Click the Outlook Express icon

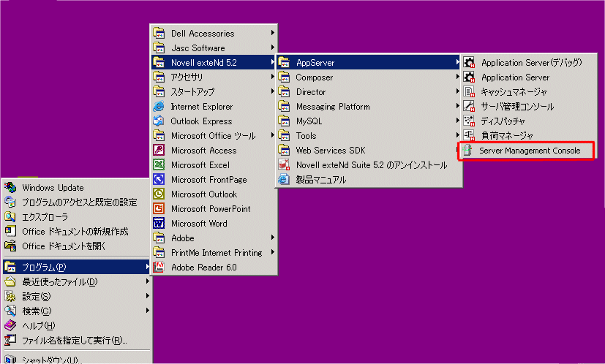tap(159, 121)
